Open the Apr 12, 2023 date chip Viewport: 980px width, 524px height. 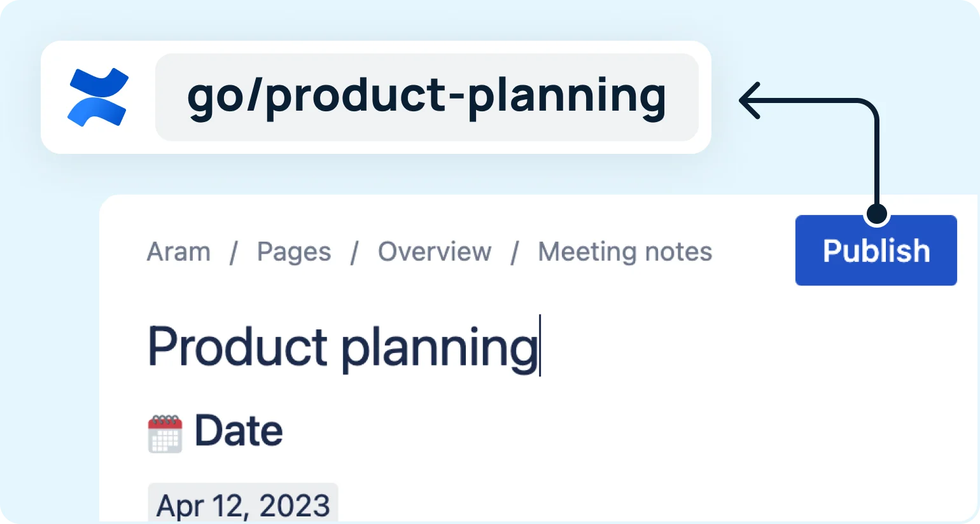[x=243, y=506]
